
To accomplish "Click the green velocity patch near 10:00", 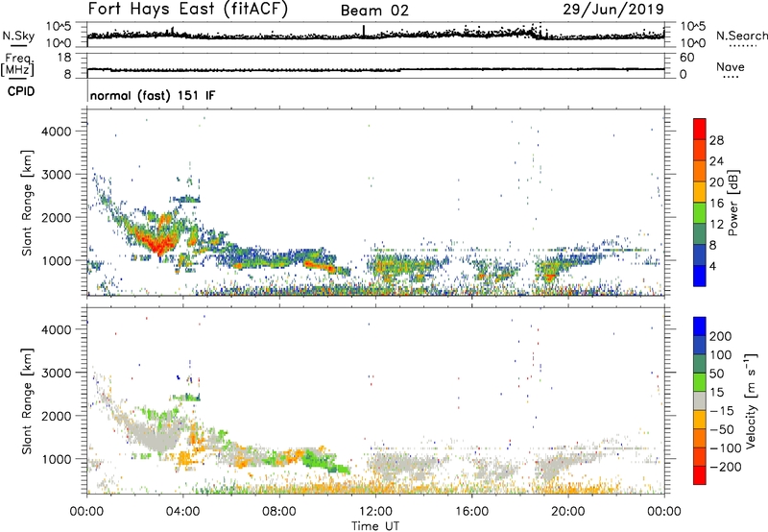I will click(319, 461).
